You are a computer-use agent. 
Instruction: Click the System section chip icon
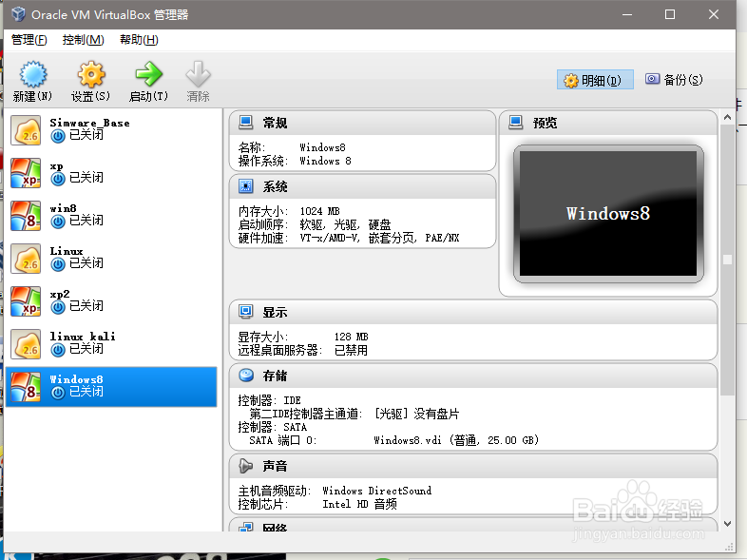(246, 185)
